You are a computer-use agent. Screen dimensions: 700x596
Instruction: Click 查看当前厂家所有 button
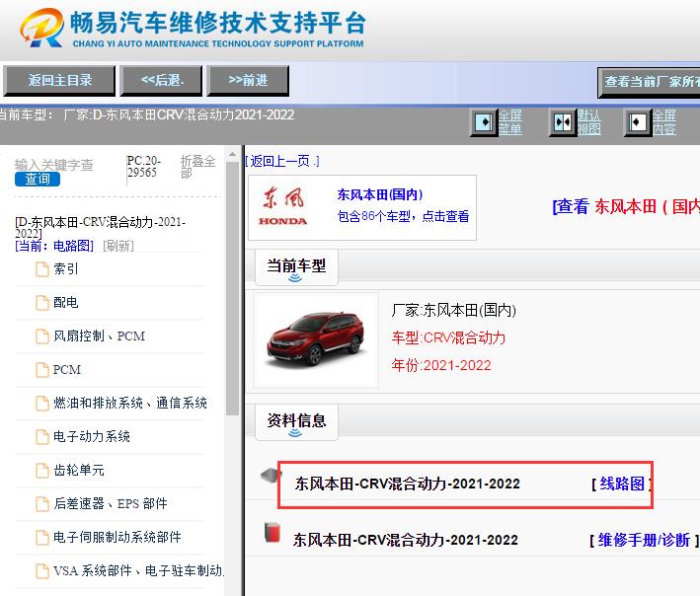649,82
